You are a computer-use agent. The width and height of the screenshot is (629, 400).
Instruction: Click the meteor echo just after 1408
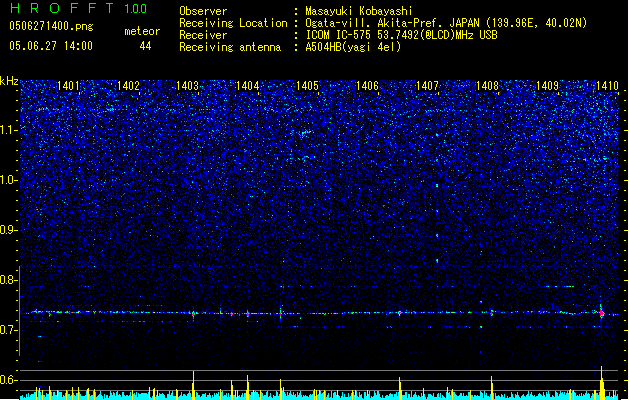click(491, 313)
